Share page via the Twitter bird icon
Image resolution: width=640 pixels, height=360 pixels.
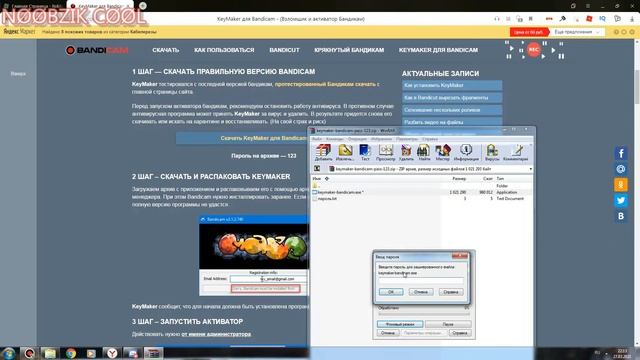point(621,200)
